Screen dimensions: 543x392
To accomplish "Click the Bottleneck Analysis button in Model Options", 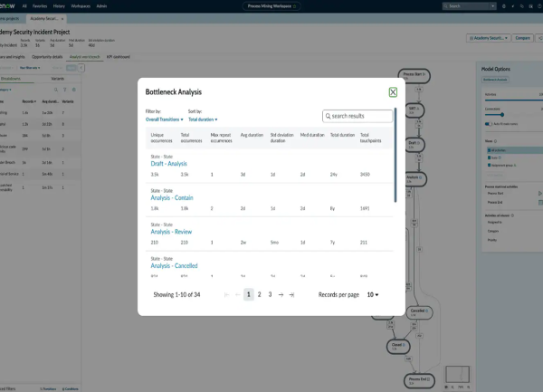I will click(x=495, y=80).
